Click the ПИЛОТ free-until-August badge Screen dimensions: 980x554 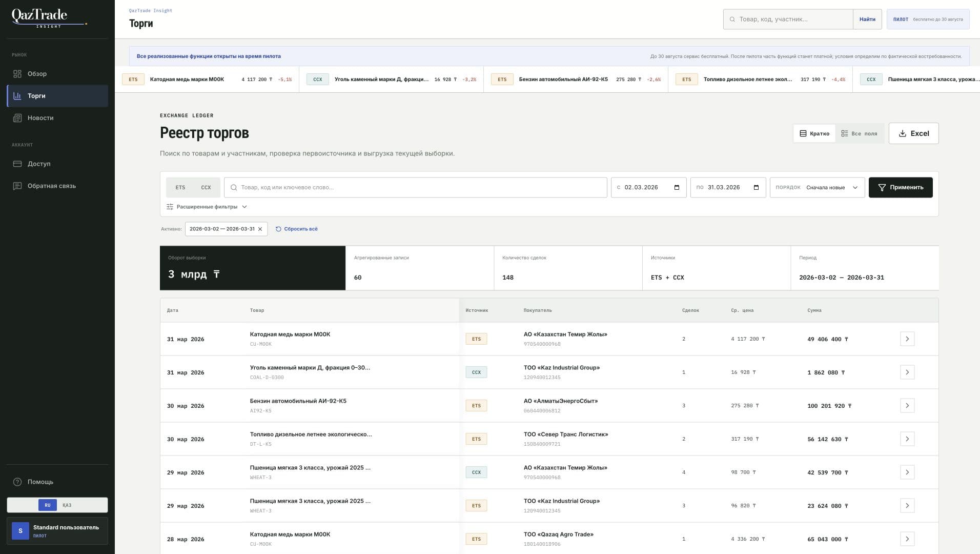(928, 19)
